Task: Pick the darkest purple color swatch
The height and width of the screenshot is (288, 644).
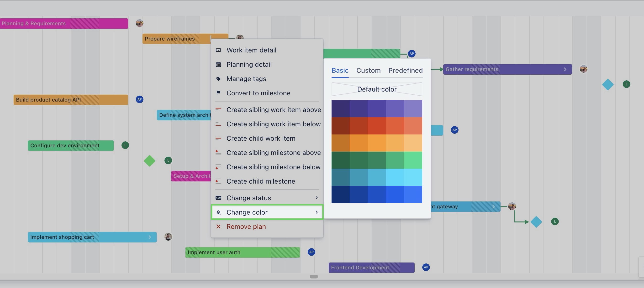Action: point(340,109)
